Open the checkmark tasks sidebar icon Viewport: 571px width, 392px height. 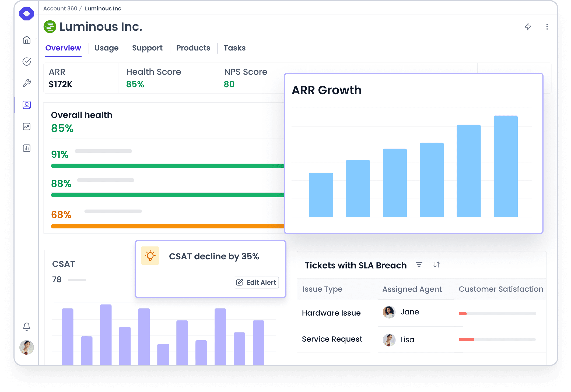(x=27, y=62)
